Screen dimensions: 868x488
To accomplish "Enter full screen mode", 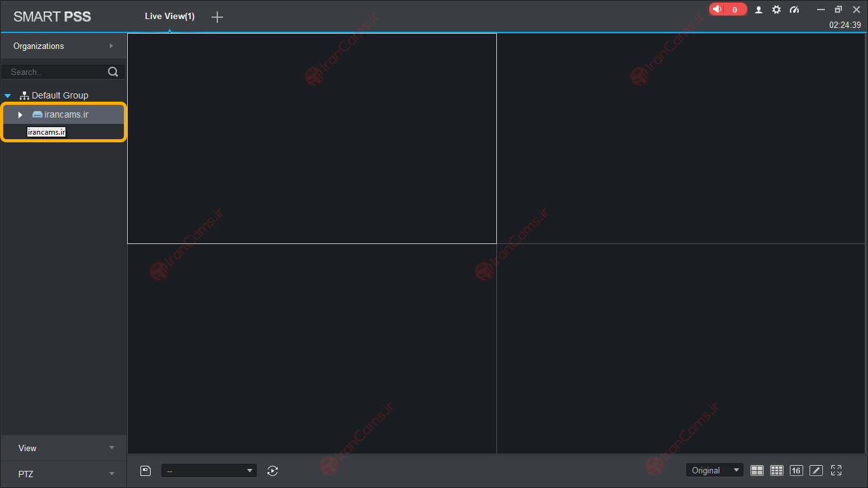I will click(x=836, y=470).
